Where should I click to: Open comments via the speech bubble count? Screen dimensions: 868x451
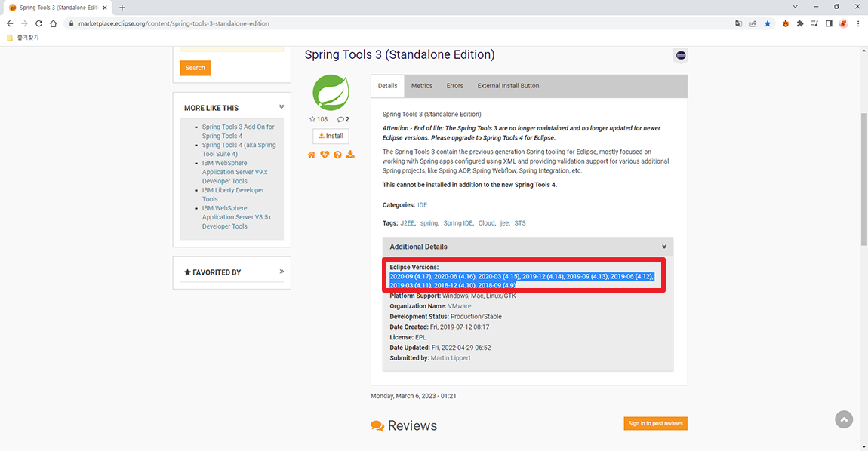tap(343, 119)
